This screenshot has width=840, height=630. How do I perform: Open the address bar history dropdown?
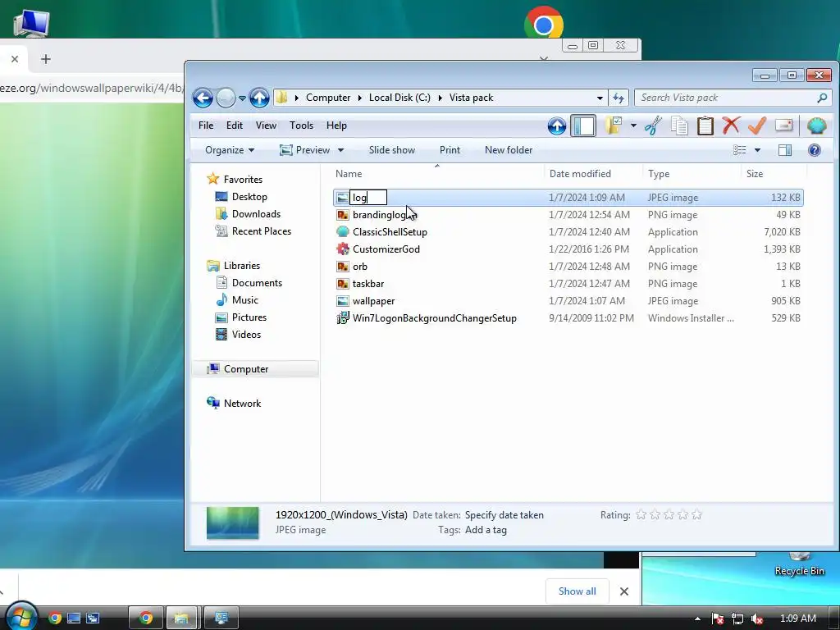coord(600,98)
